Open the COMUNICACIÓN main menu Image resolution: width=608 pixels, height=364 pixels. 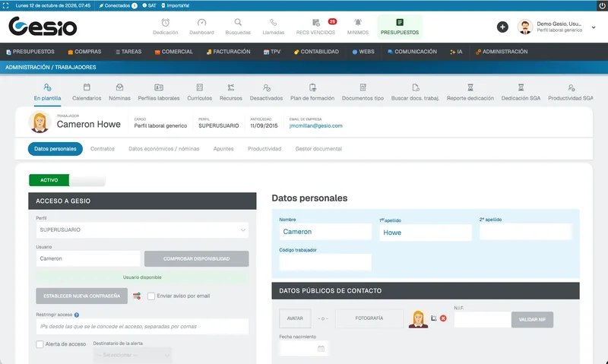pyautogui.click(x=412, y=52)
